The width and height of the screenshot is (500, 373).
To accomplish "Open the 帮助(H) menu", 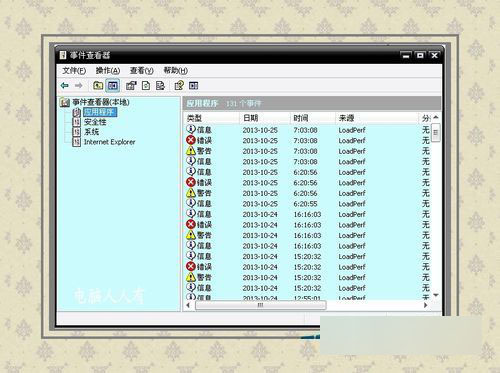I will [175, 71].
